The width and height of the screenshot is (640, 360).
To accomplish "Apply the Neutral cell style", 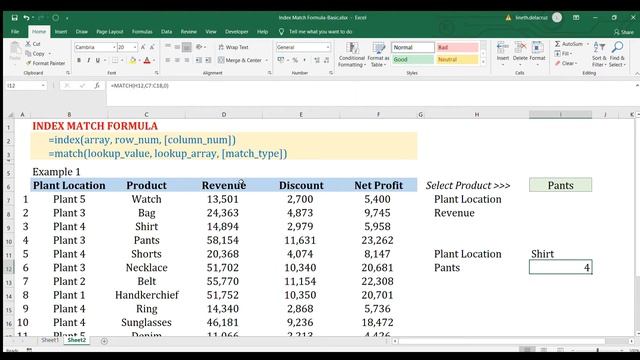I will [x=457, y=60].
